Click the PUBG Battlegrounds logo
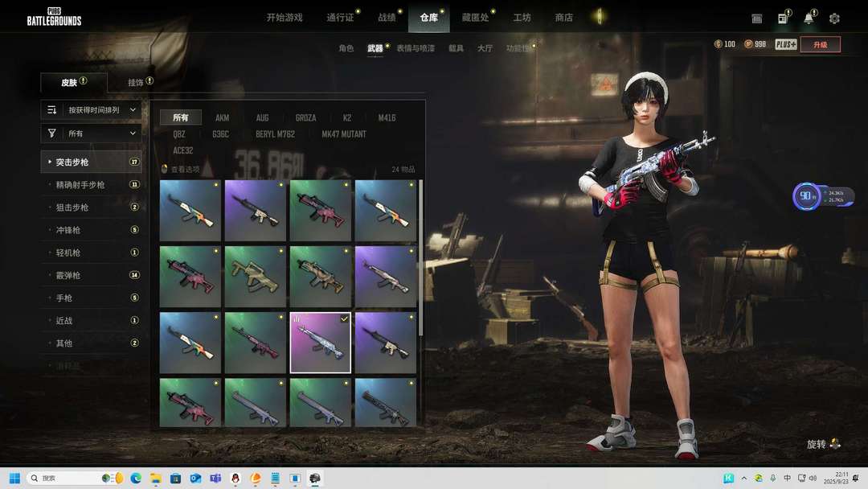The image size is (868, 489). 54,17
